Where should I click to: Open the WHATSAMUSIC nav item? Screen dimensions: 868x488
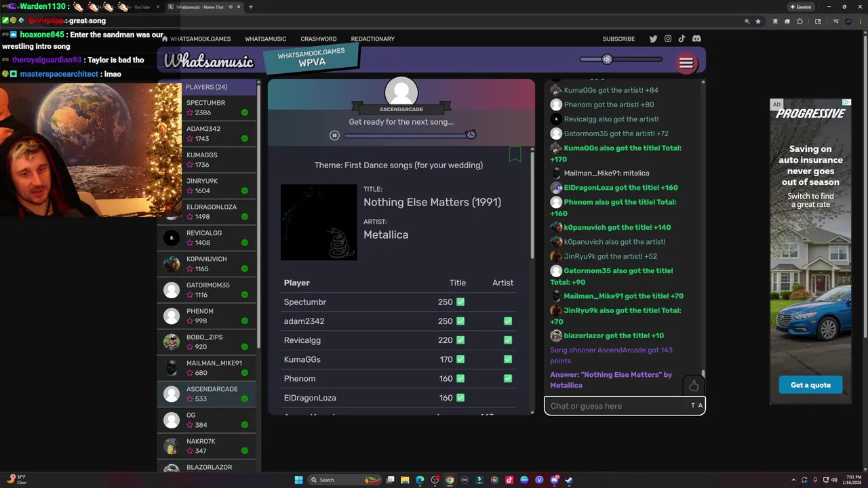pos(266,39)
